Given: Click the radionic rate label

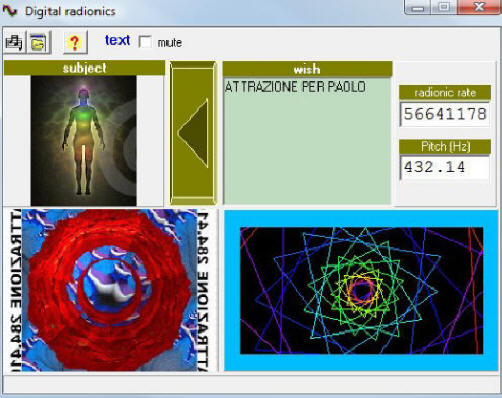Looking at the screenshot, I should (x=445, y=92).
